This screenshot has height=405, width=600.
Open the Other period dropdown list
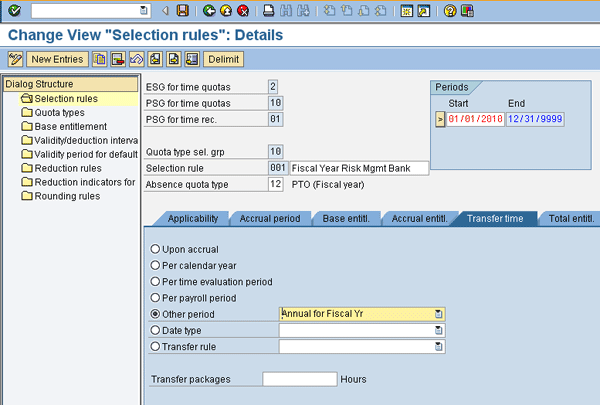[x=438, y=314]
